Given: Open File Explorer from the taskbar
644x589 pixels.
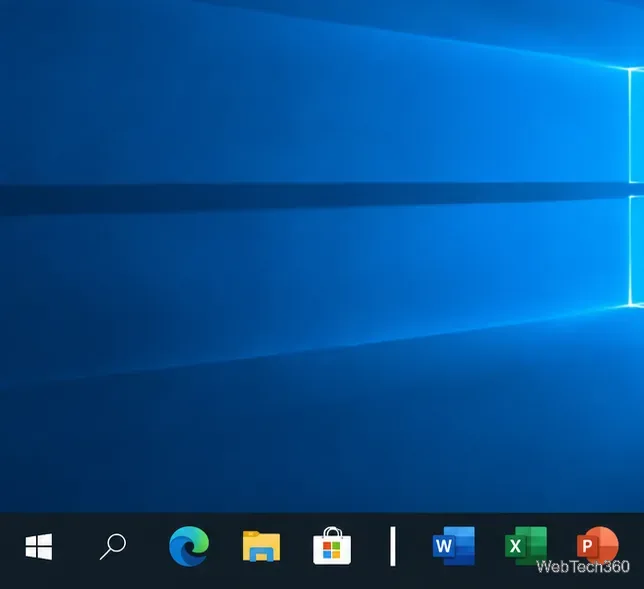Looking at the screenshot, I should pyautogui.click(x=261, y=546).
